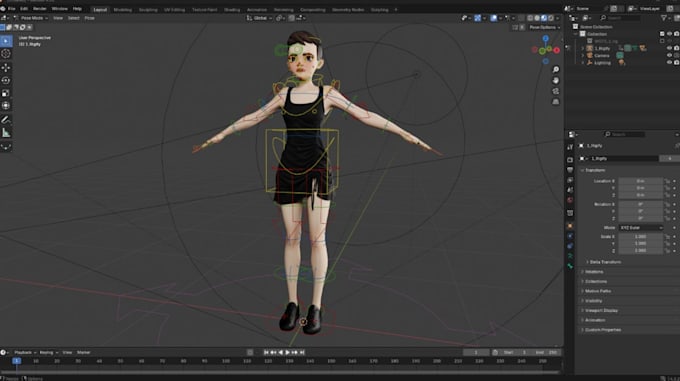This screenshot has height=381, width=680.
Task: Select the Annotate tool
Action: [x=6, y=120]
